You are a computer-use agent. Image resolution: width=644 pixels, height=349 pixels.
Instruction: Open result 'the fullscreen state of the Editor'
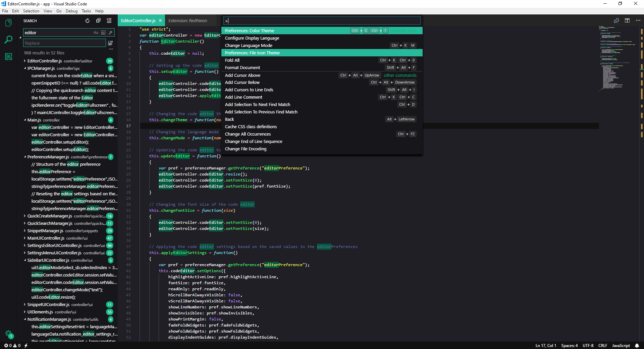coord(62,98)
